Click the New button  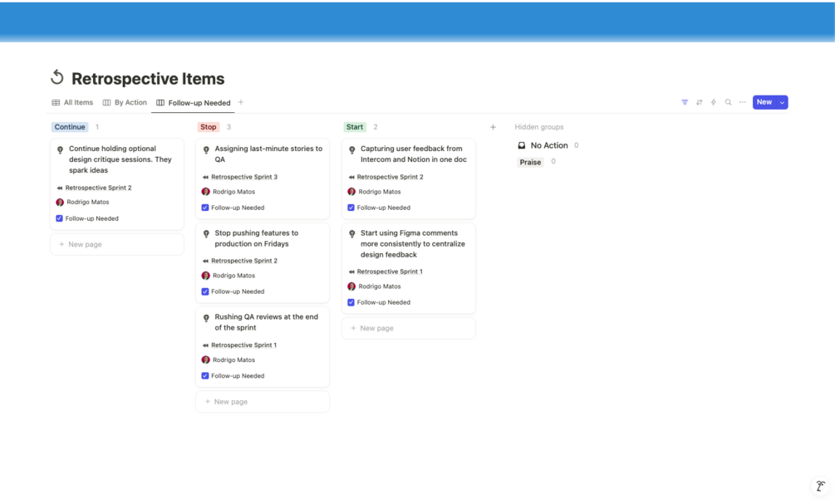click(x=764, y=102)
